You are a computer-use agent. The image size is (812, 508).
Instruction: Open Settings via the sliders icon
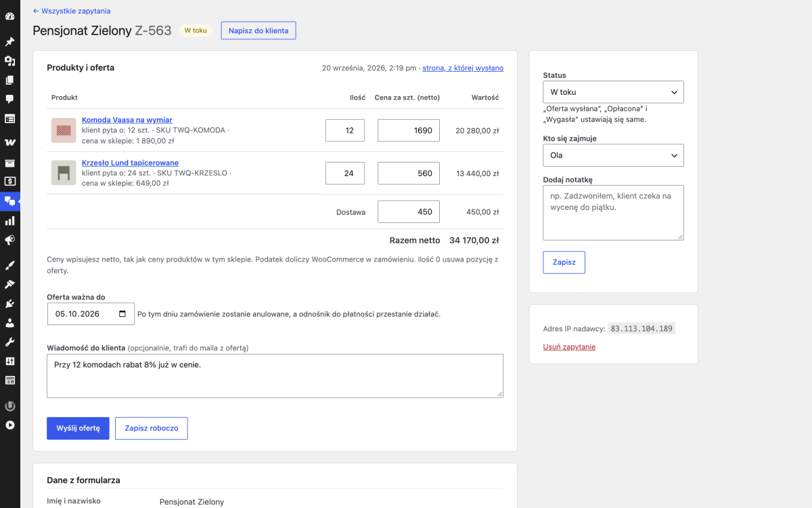point(10,361)
